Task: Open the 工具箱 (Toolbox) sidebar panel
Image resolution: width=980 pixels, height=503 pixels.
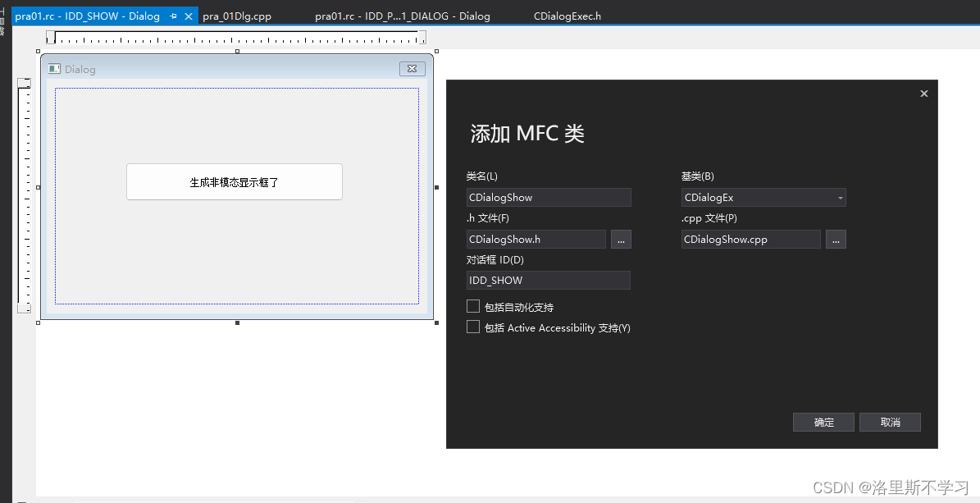Action: (5, 18)
